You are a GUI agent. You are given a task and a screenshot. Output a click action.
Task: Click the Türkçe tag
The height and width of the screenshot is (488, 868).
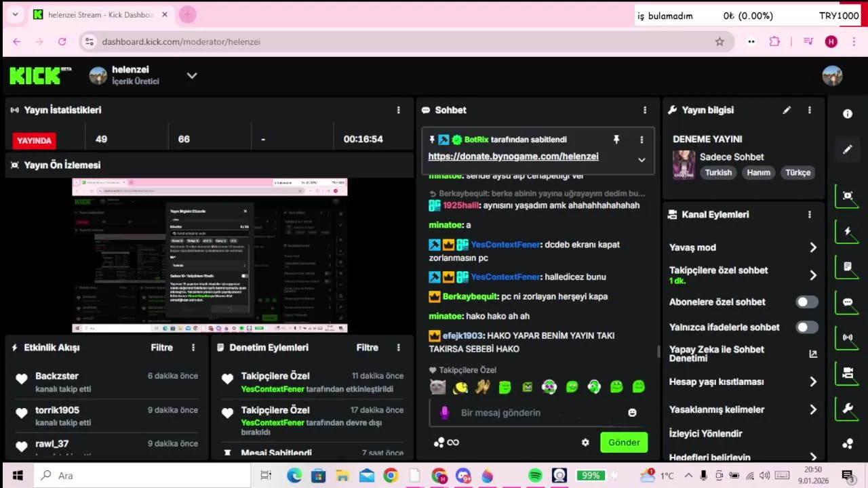point(797,172)
